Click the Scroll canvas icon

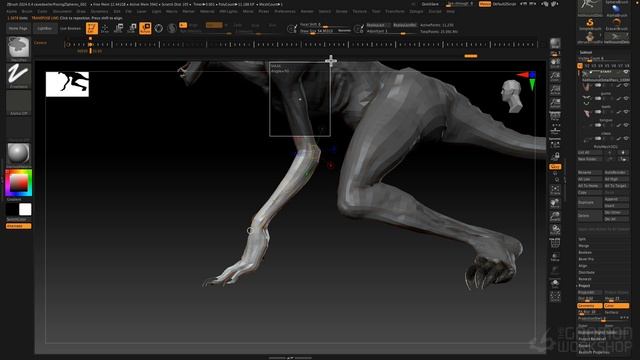coord(555,64)
